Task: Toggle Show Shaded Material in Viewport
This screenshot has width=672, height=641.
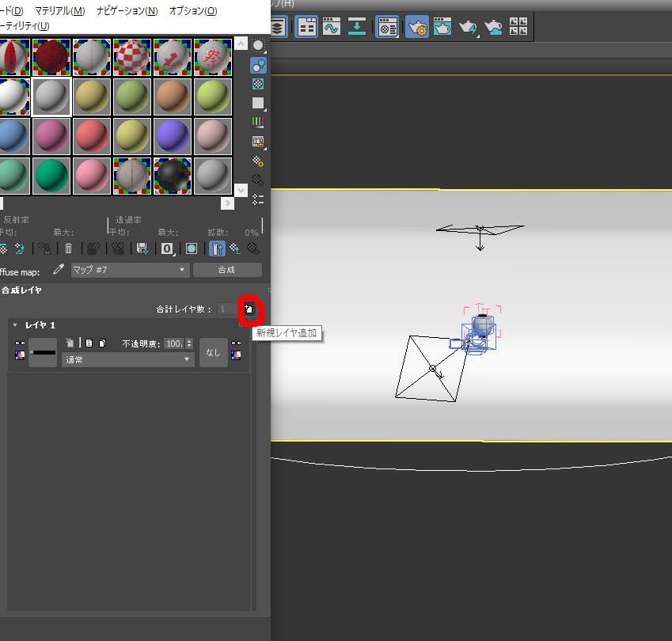Action: pyautogui.click(x=191, y=248)
